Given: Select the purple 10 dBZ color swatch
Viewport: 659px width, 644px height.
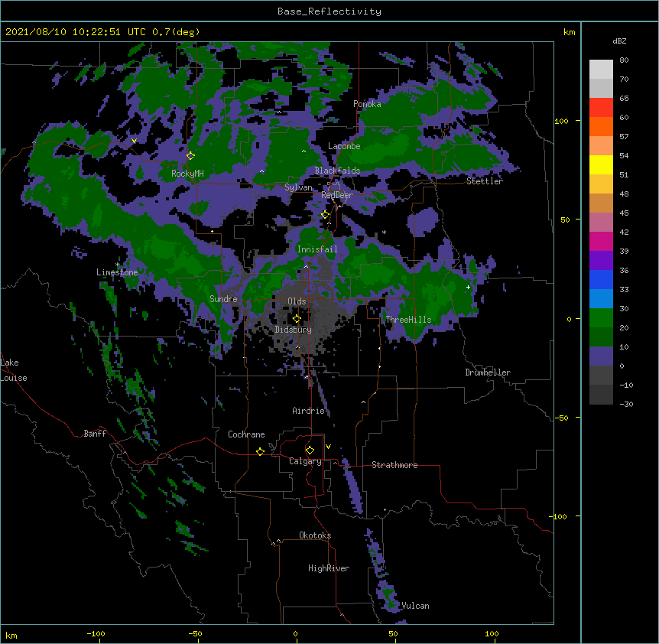Looking at the screenshot, I should click(601, 356).
